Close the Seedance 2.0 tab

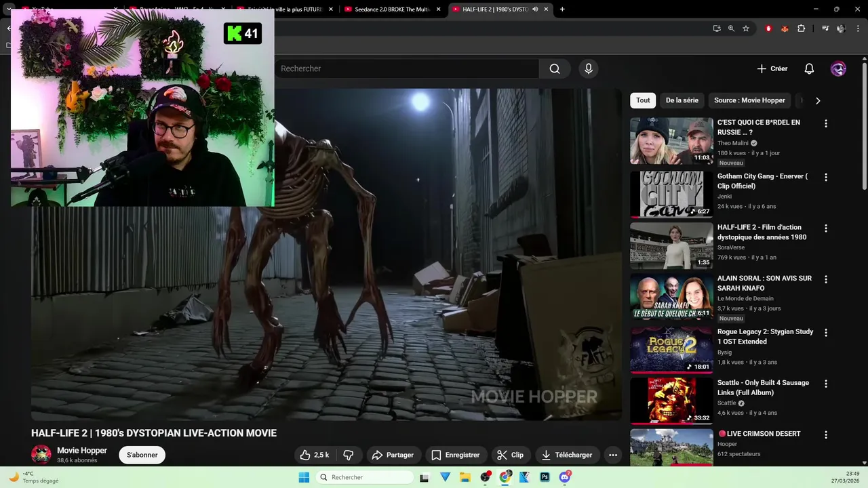tap(439, 9)
